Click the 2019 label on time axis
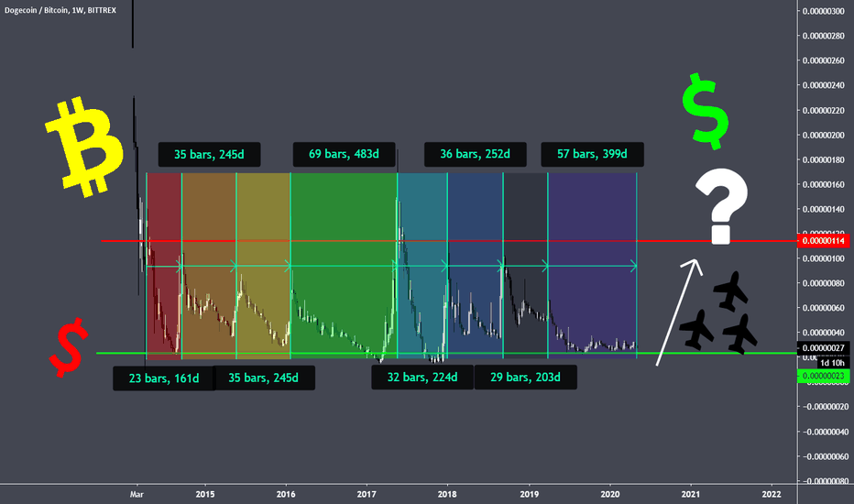Viewport: 854px width, 504px height. (529, 494)
